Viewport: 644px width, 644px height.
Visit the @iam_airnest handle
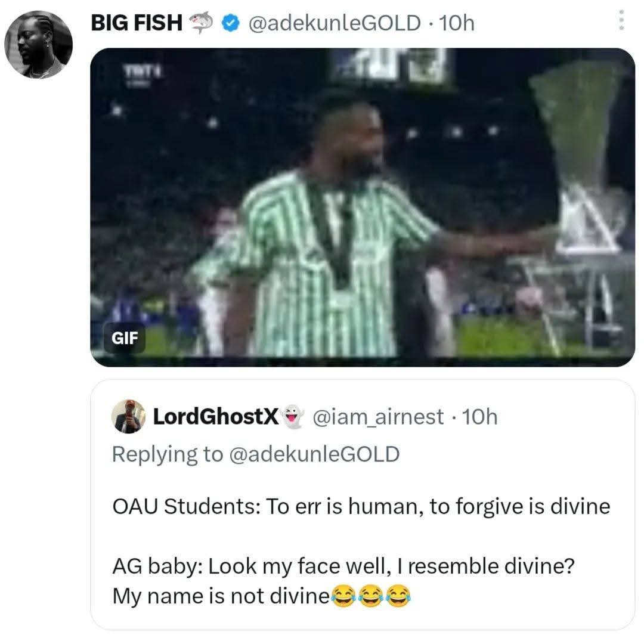pyautogui.click(x=378, y=416)
